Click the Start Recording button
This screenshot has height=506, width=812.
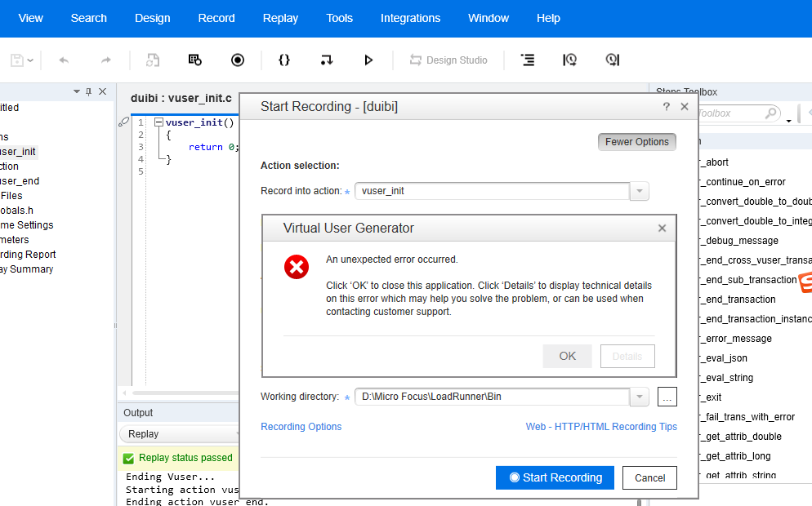(x=555, y=477)
